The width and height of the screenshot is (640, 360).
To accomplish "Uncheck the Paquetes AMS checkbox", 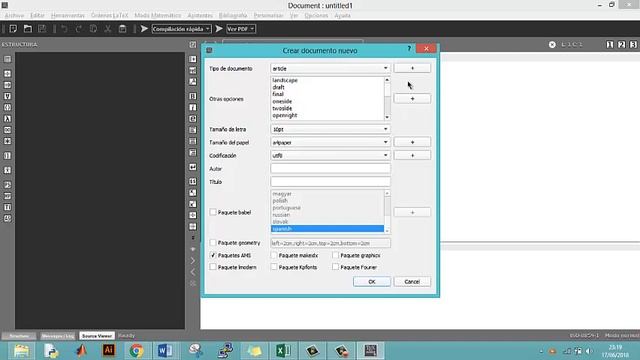I will pyautogui.click(x=213, y=255).
